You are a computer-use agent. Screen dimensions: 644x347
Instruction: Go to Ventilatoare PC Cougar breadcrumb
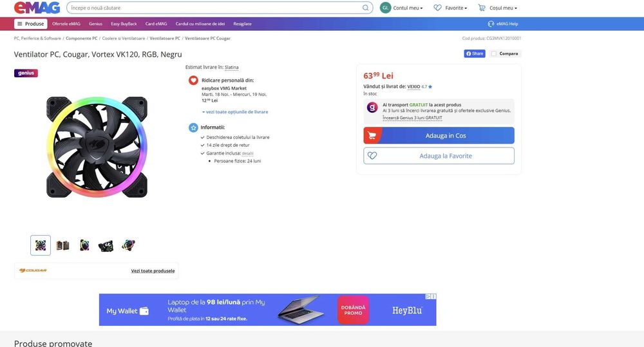click(207, 38)
